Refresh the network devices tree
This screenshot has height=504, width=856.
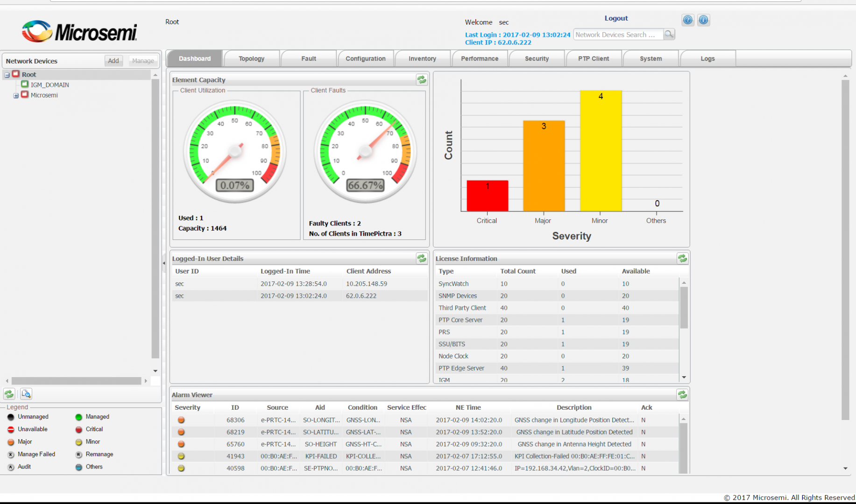(9, 393)
